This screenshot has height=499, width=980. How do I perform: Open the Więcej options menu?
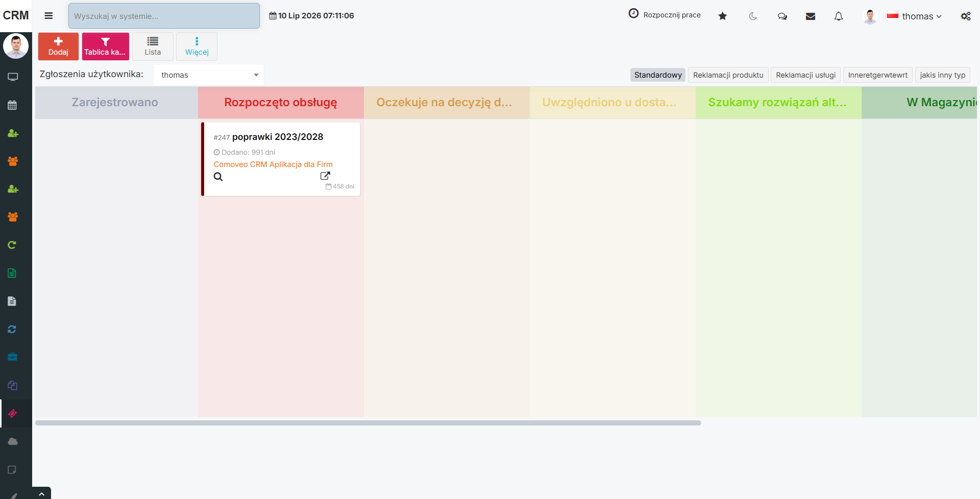click(x=197, y=46)
